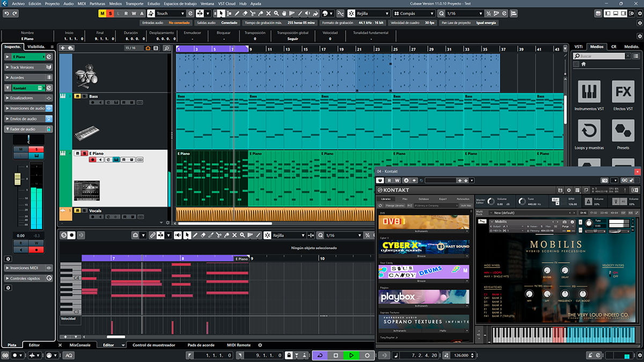Image resolution: width=644 pixels, height=362 pixels.
Task: Open Pads de acorde tab in lower zone
Action: tap(201, 345)
